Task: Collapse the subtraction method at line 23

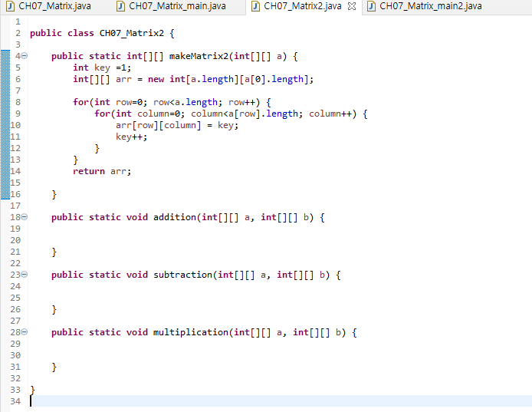Action: (25, 275)
